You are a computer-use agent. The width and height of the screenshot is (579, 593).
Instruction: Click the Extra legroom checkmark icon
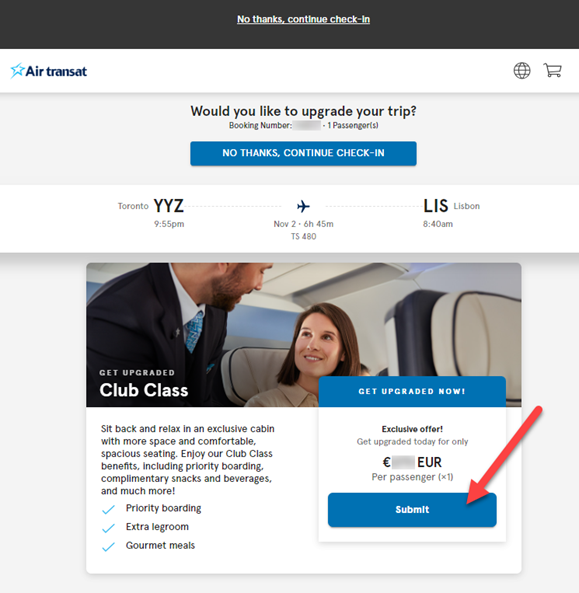point(109,528)
